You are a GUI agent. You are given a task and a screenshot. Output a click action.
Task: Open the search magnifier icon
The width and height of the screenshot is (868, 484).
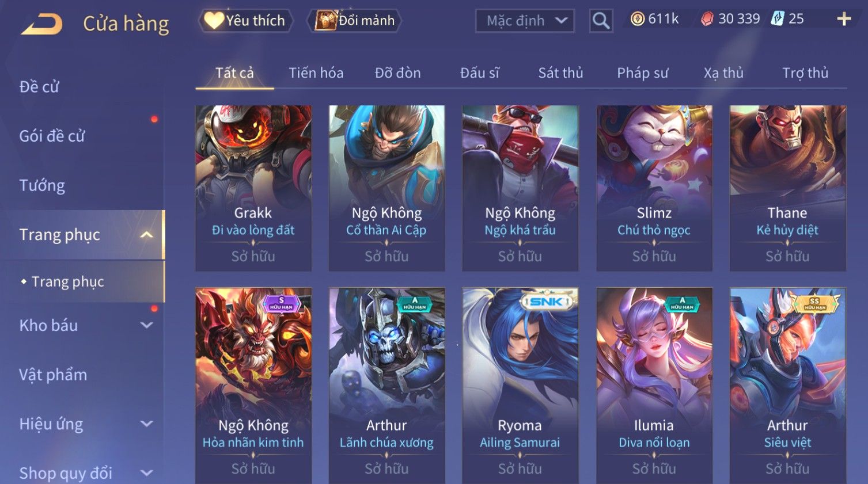pyautogui.click(x=601, y=21)
